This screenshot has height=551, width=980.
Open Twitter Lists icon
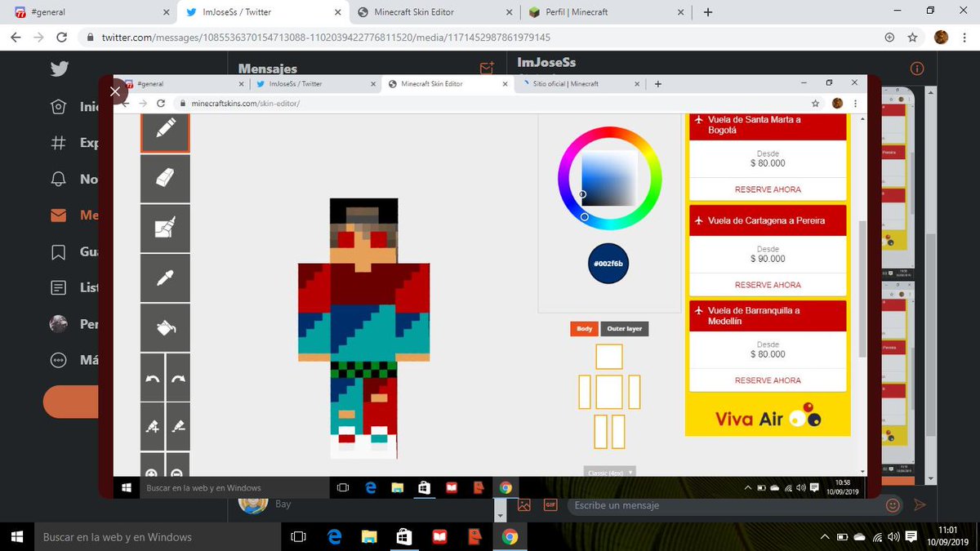pos(59,287)
